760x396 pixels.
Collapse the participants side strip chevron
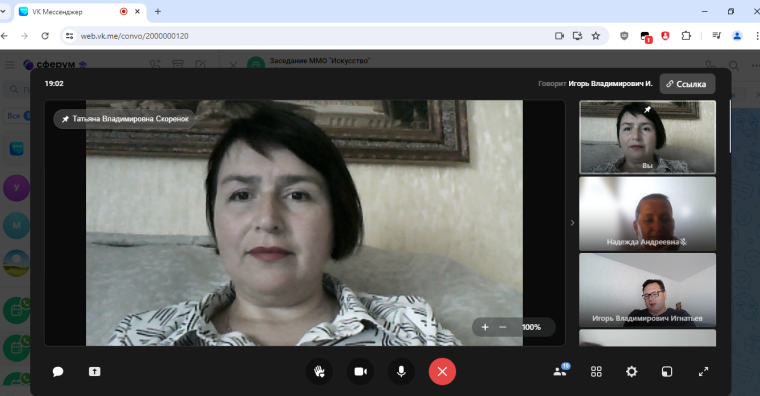(x=572, y=223)
